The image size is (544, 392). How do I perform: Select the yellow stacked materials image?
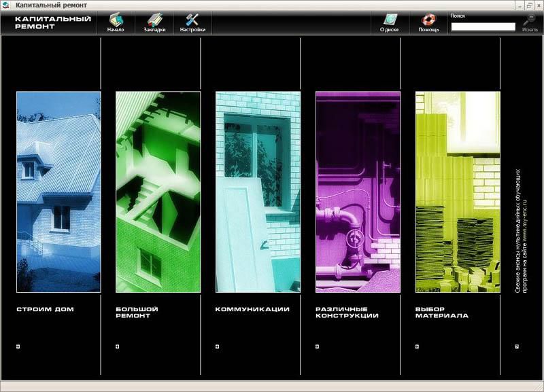[x=457, y=192]
